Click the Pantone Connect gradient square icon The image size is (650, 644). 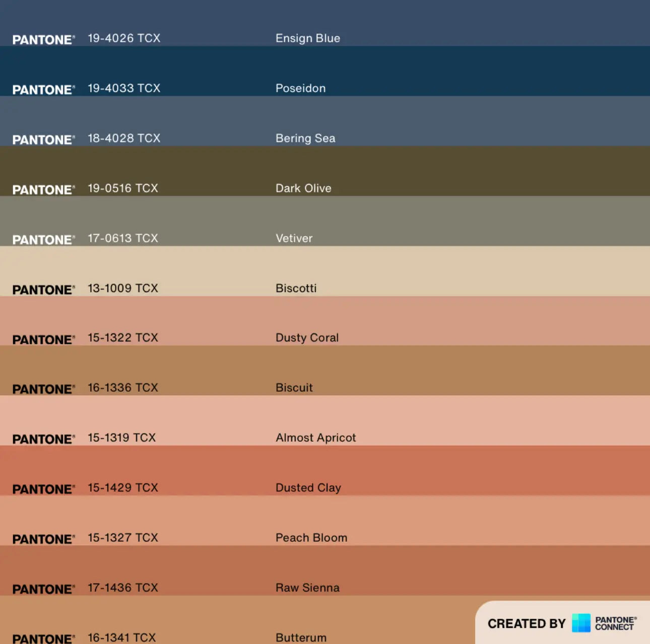[581, 623]
